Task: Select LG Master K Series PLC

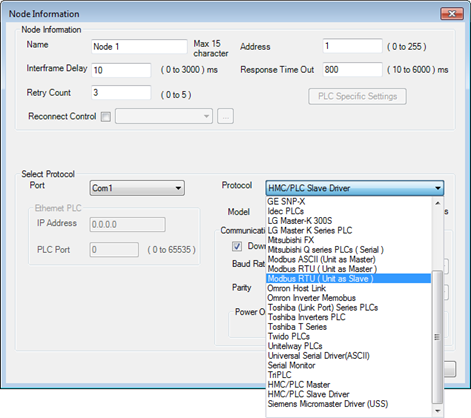Action: [349, 230]
